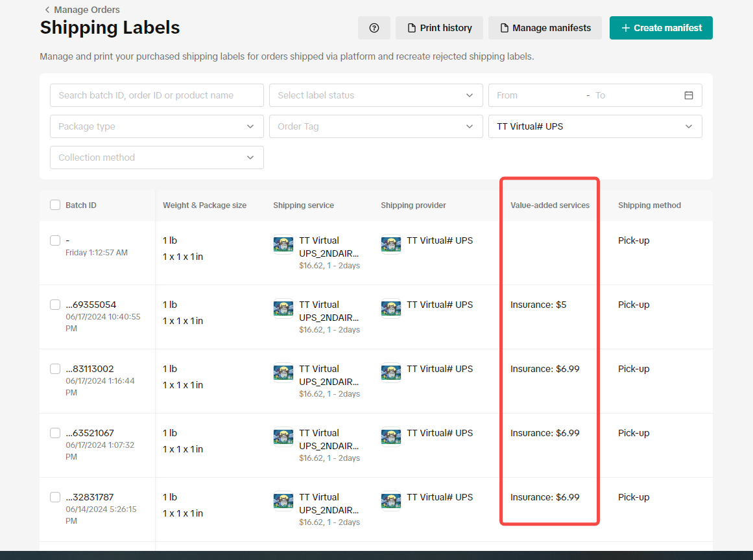
Task: Check the box for batch ...69355054
Action: coord(55,305)
